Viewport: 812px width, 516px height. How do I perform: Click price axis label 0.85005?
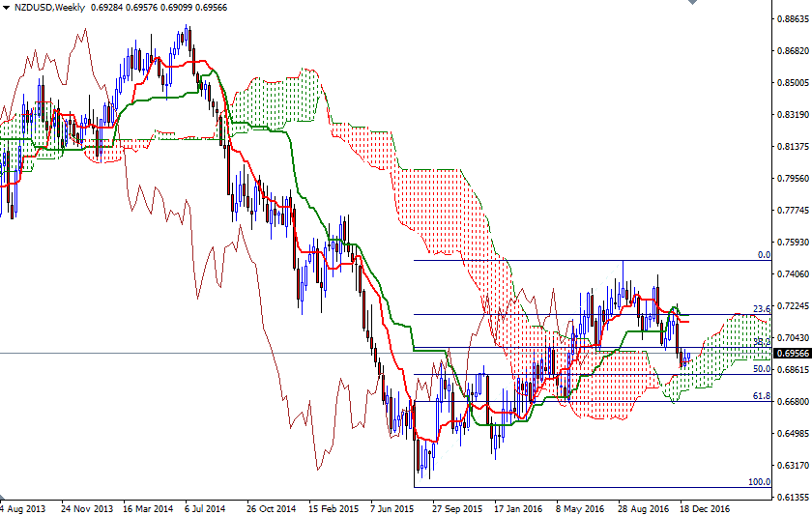pyautogui.click(x=793, y=83)
